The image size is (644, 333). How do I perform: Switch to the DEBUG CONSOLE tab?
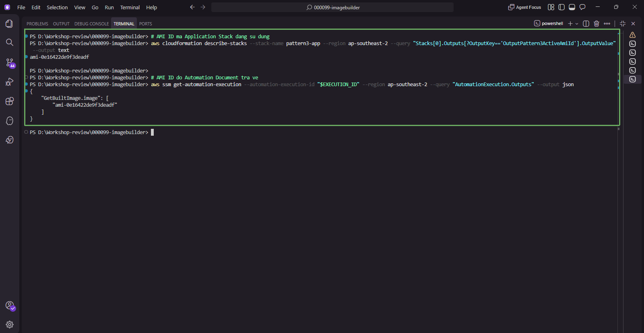click(91, 24)
